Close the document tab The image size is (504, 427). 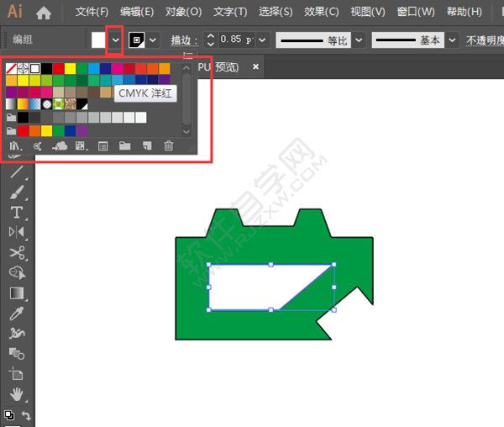[x=255, y=66]
